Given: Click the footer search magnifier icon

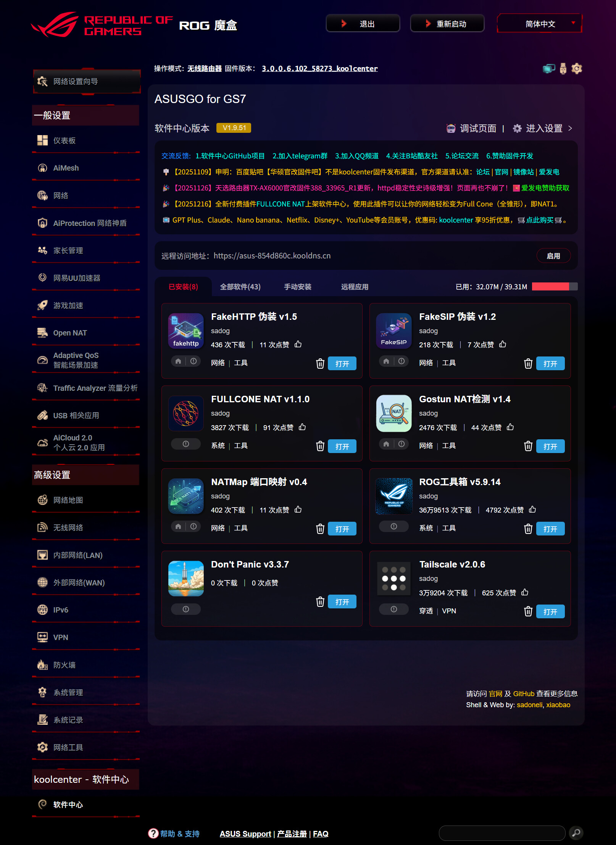Looking at the screenshot, I should pos(576,833).
